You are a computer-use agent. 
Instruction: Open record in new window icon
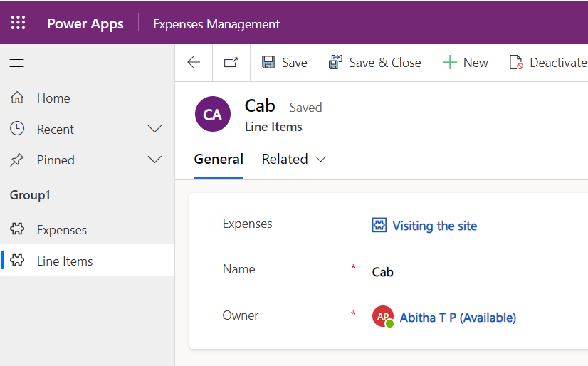pos(231,63)
